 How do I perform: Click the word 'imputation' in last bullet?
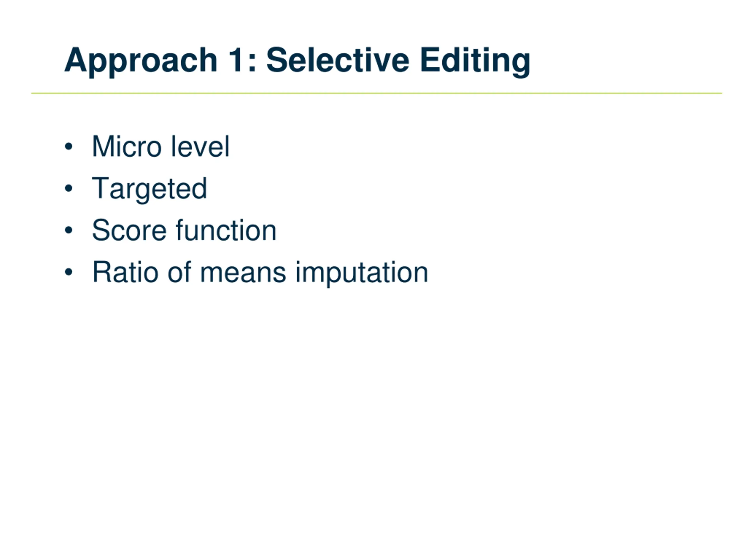362,274
